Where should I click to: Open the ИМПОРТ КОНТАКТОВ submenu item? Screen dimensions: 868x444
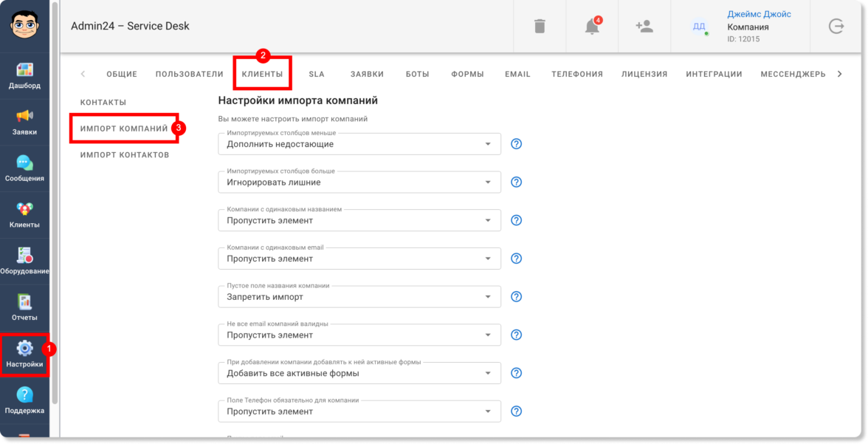pos(125,155)
